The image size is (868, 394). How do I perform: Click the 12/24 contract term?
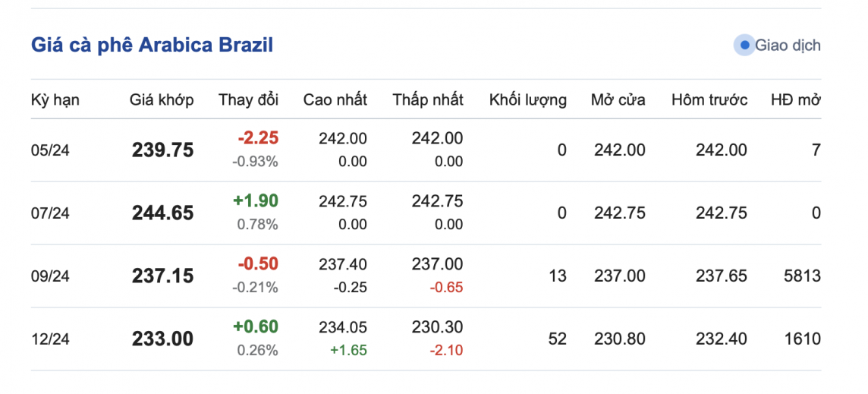coord(50,339)
